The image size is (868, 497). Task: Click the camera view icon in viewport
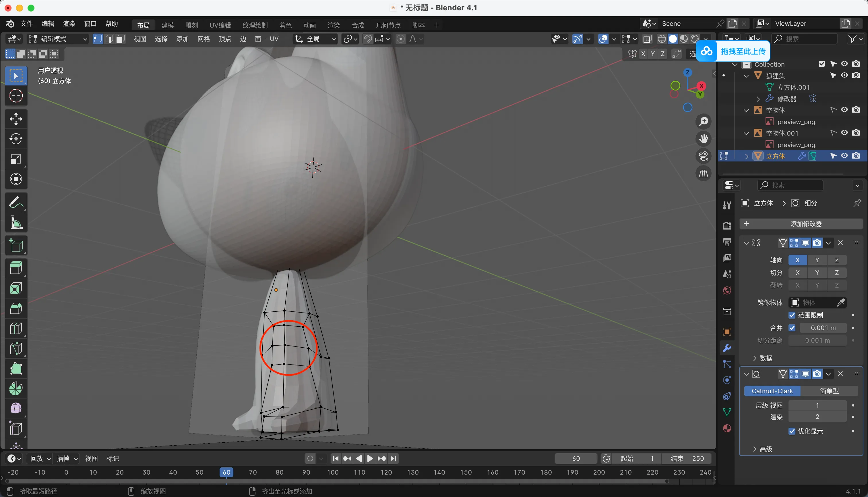[703, 156]
